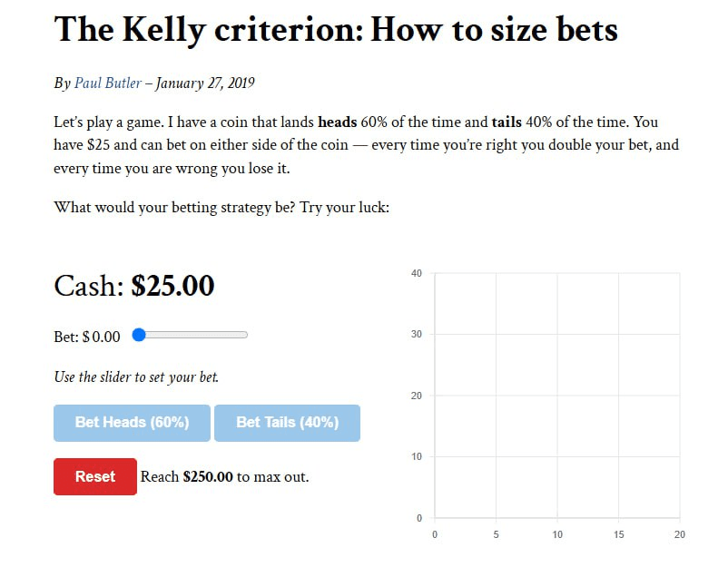Click inside the empty cash history chart

point(556,396)
